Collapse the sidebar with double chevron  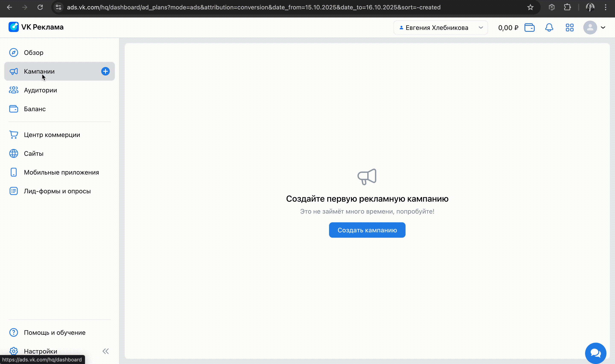coord(105,351)
